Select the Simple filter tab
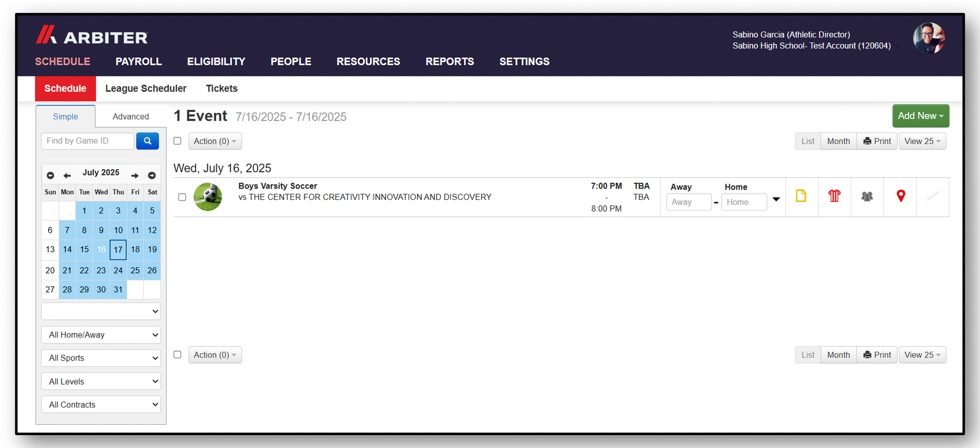The image size is (980, 448). (65, 117)
